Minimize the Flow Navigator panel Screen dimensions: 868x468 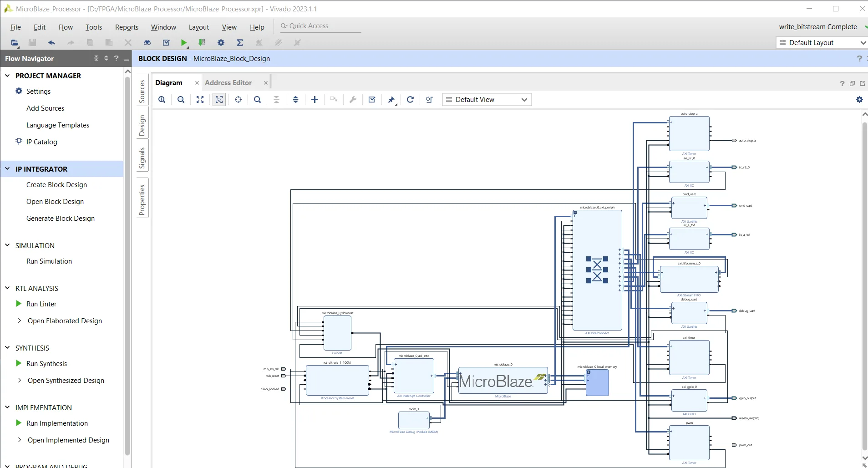click(127, 59)
